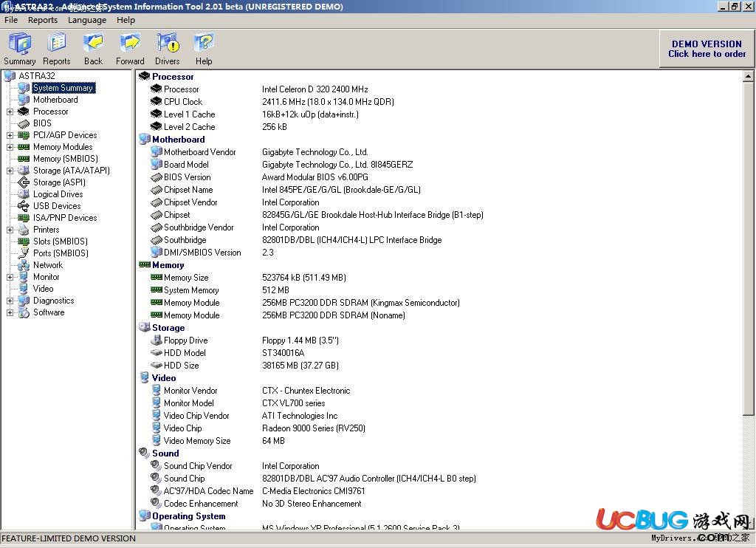
Task: Expand the Software tree node
Action: pyautogui.click(x=10, y=312)
